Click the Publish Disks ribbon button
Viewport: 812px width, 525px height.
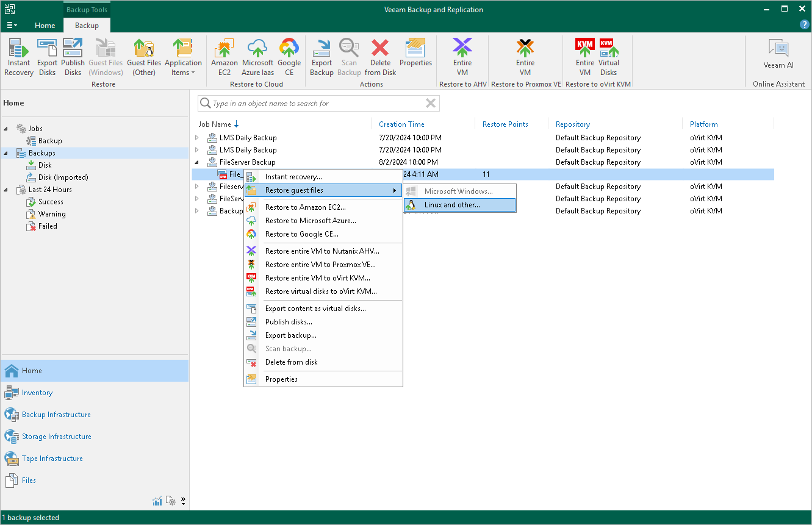pos(73,57)
